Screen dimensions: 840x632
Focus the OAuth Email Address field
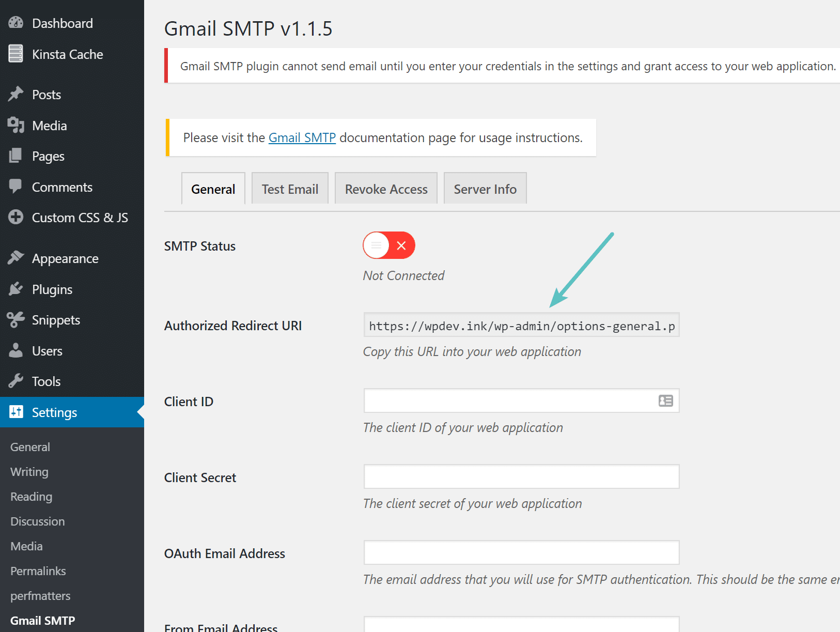point(521,552)
